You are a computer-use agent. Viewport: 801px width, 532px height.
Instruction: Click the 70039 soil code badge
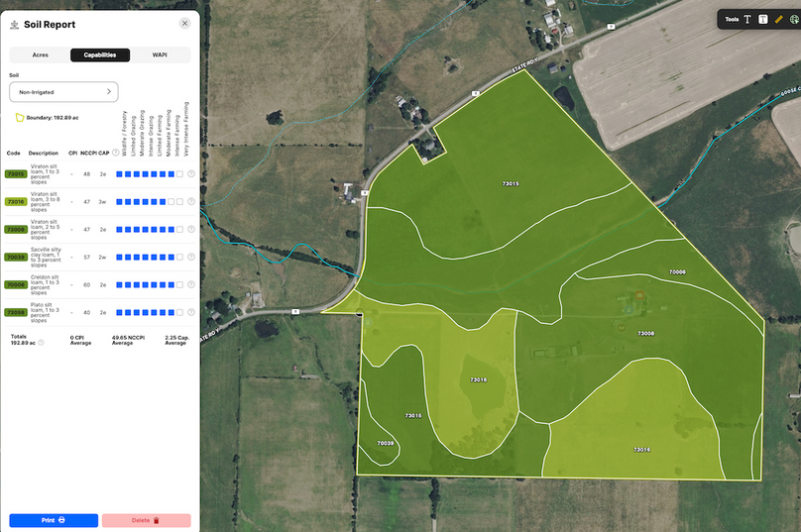coord(16,257)
